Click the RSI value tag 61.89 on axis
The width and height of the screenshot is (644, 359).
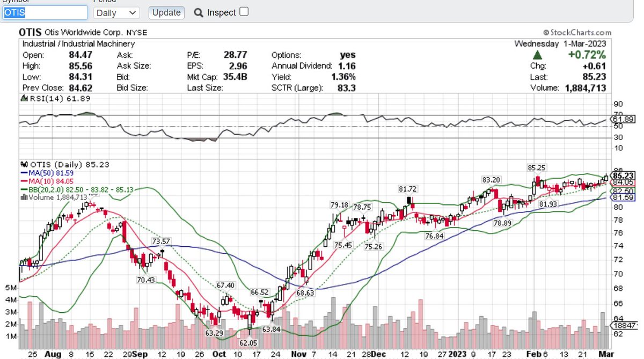coord(624,119)
